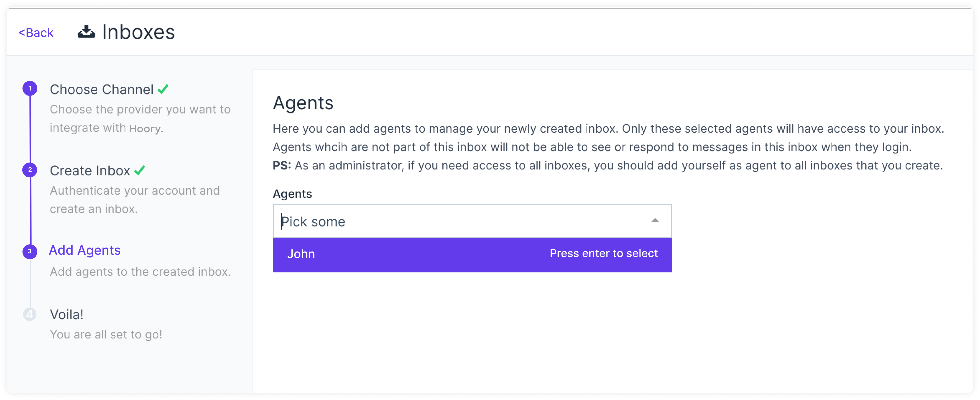The height and width of the screenshot is (400, 980).
Task: Open the Add Agents step
Action: click(85, 250)
